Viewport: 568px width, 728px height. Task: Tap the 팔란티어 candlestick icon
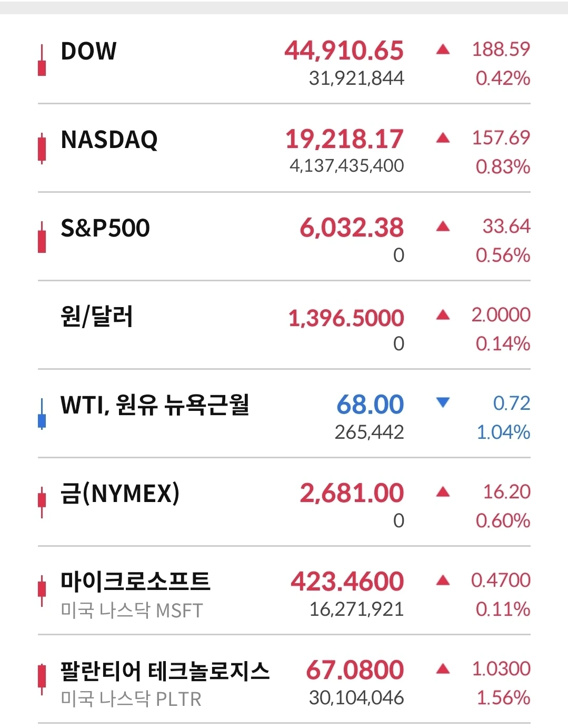(x=42, y=680)
